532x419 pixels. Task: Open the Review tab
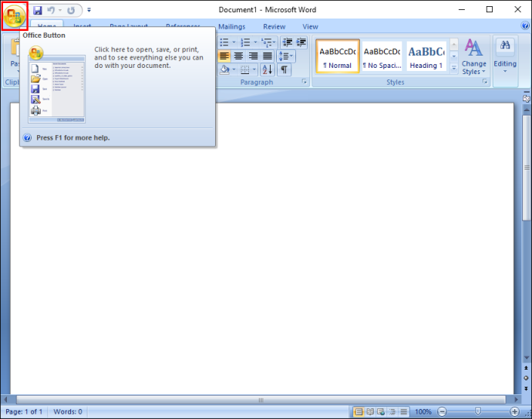pos(274,26)
